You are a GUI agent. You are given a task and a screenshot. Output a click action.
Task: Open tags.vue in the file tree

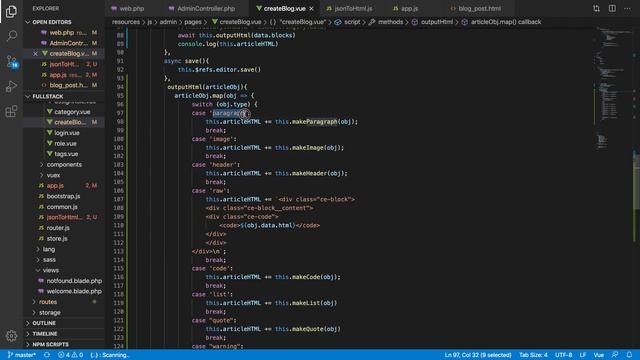coord(66,154)
